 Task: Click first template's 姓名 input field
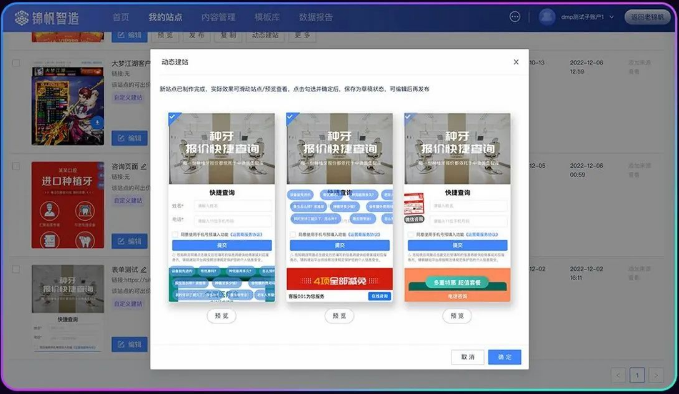pyautogui.click(x=233, y=206)
